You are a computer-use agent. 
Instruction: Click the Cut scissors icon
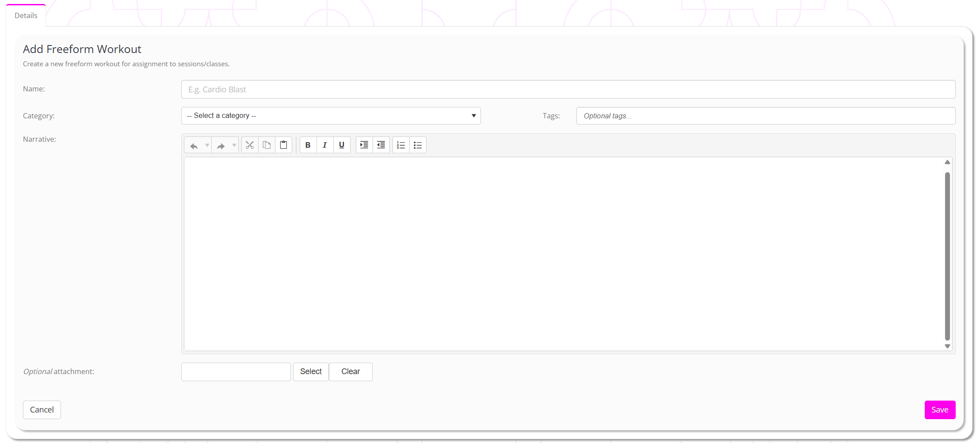[x=250, y=145]
